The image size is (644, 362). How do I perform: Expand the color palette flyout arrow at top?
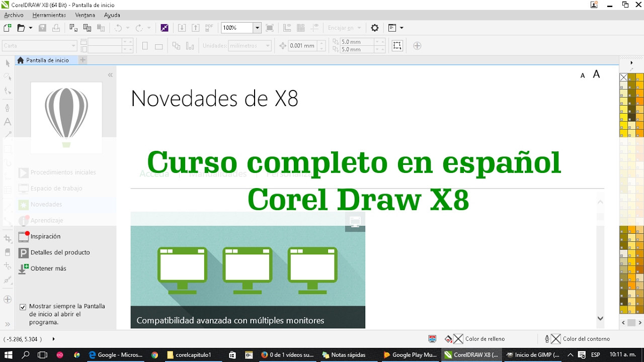pyautogui.click(x=631, y=63)
